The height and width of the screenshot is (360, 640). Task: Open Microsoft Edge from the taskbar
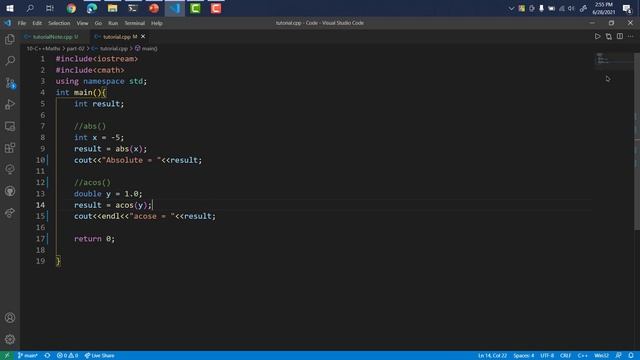[x=92, y=8]
